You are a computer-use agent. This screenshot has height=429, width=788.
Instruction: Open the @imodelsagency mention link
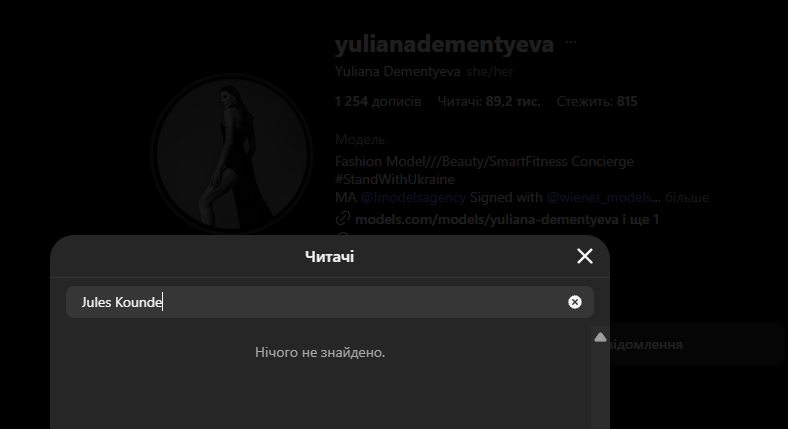pyautogui.click(x=413, y=198)
